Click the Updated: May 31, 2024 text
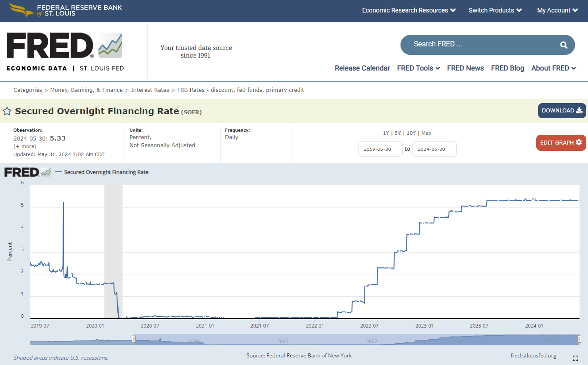The height and width of the screenshot is (365, 588). (x=59, y=154)
